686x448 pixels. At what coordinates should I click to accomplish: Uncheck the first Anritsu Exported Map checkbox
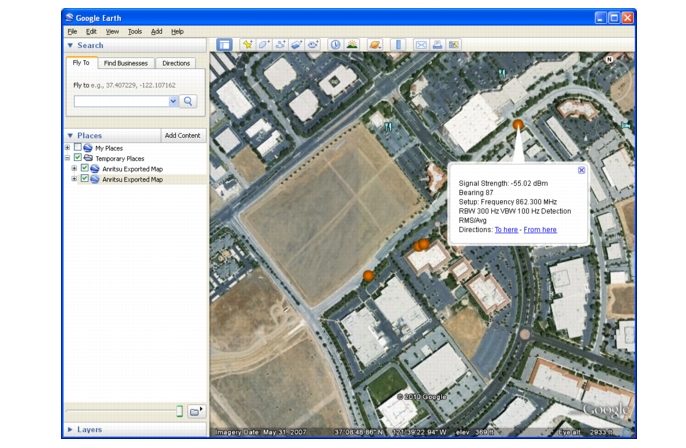pos(85,169)
